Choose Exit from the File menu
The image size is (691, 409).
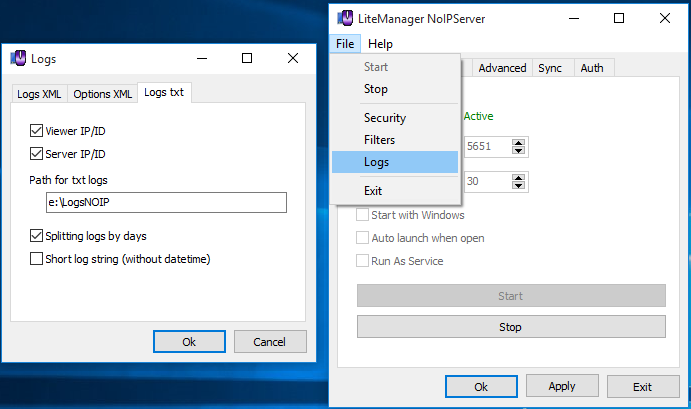tap(395, 191)
